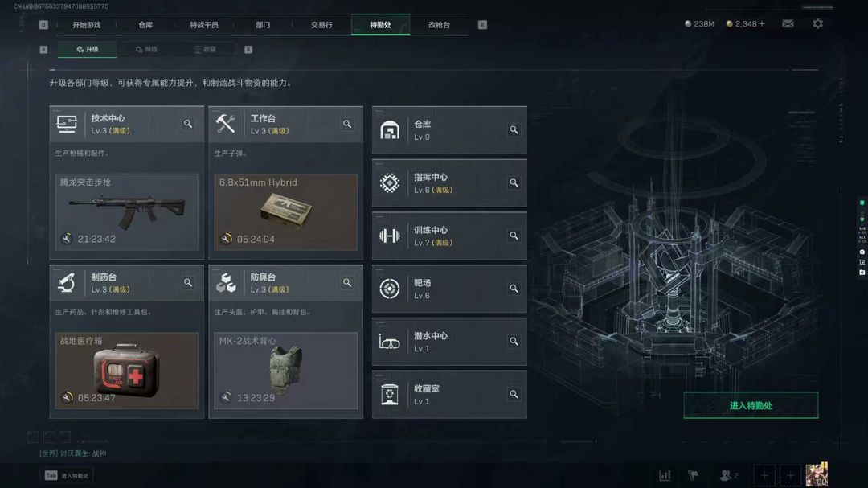The image size is (868, 488).
Task: Switch to the 仓库 top tab
Action: [145, 25]
